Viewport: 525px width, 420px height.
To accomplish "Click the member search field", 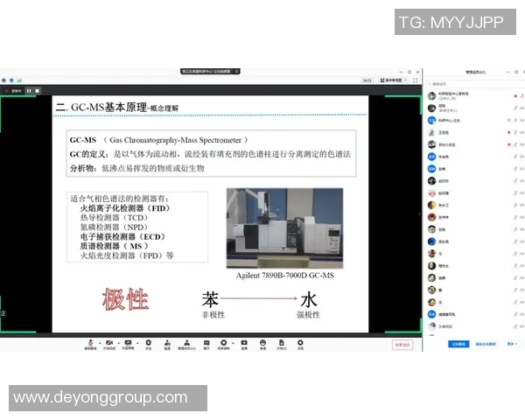I will tap(475, 84).
